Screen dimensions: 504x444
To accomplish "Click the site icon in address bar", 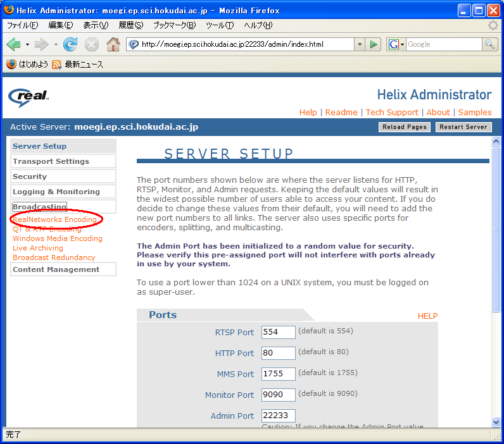I will pos(134,44).
